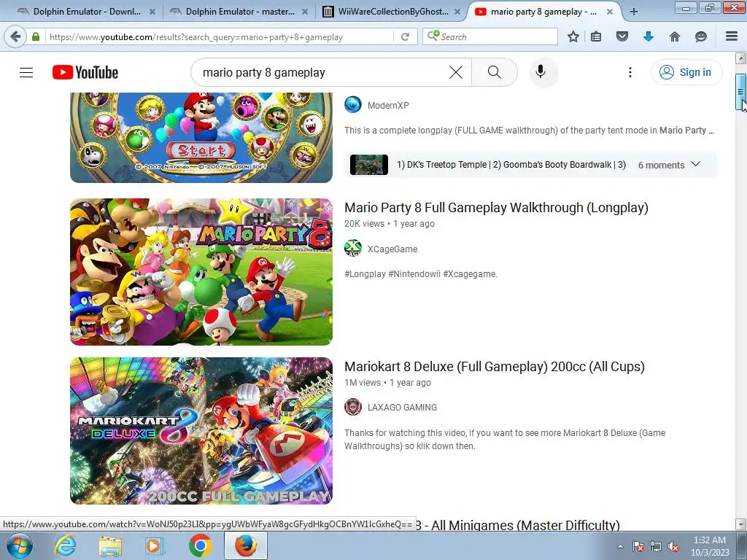Open DK's Treetop Temple chapter thumbnail
Screen dimensions: 747x560
(x=368, y=165)
